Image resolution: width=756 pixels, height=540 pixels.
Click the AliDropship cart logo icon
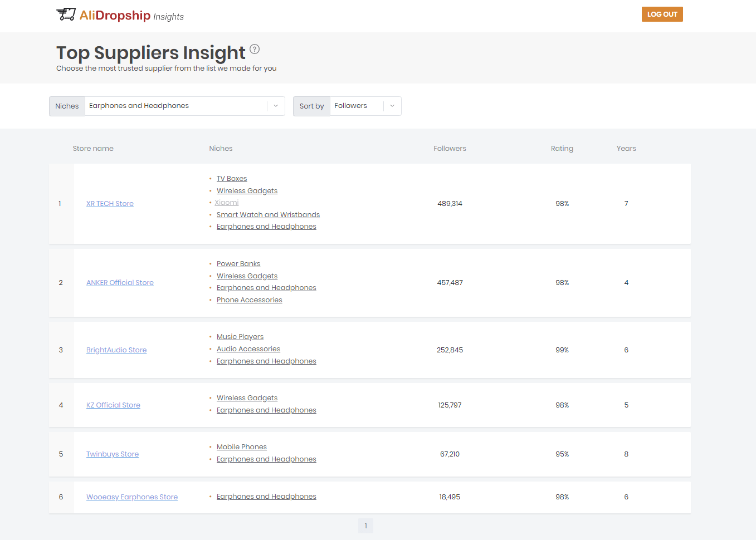pos(66,14)
